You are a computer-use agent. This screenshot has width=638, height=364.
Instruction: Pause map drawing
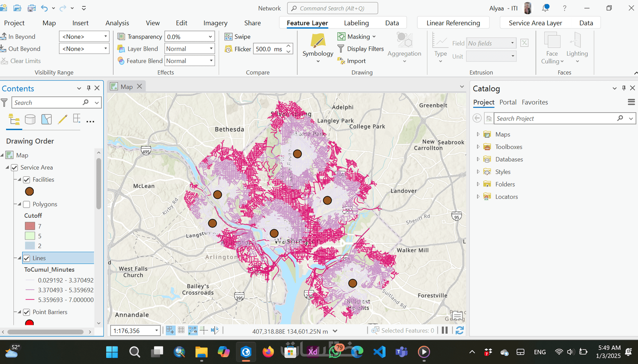[445, 330]
